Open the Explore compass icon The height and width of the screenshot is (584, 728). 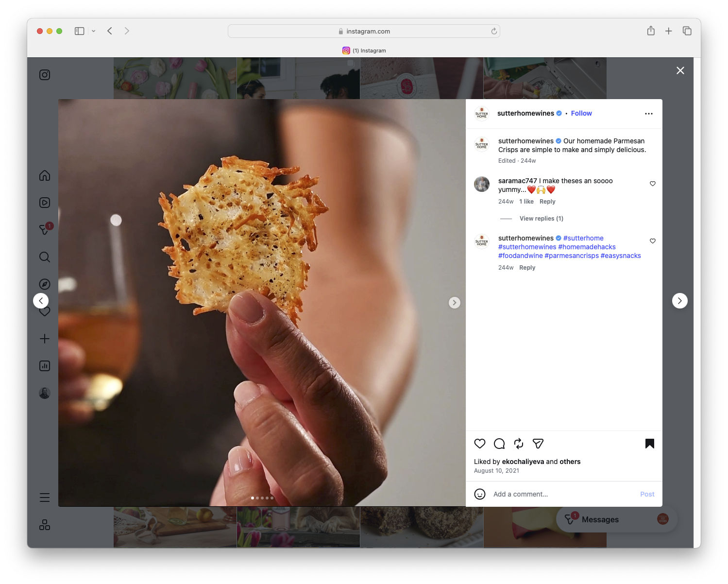(44, 284)
